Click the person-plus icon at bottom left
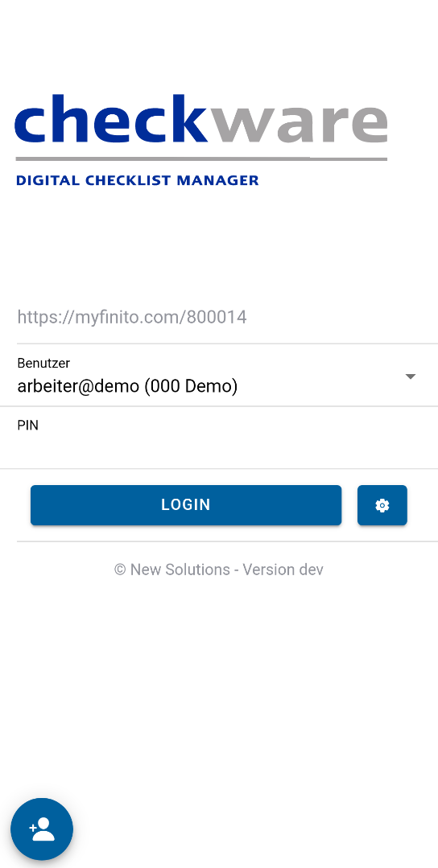438x868 pixels. click(42, 829)
